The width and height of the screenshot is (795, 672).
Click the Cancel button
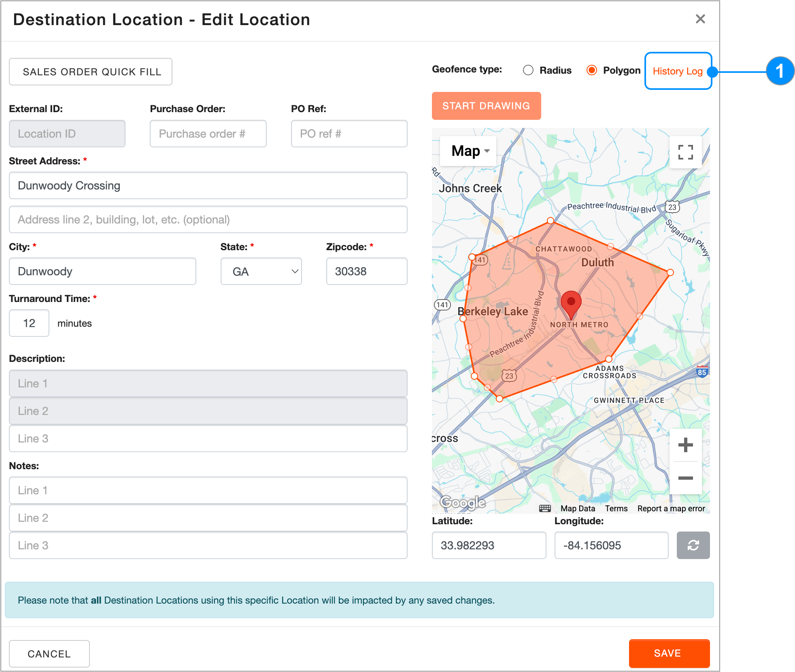click(49, 654)
